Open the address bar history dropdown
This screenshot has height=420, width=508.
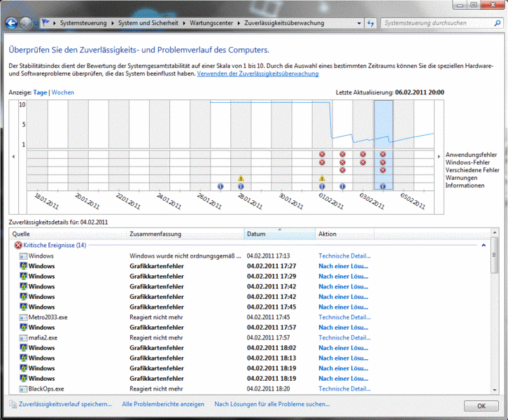(x=359, y=23)
